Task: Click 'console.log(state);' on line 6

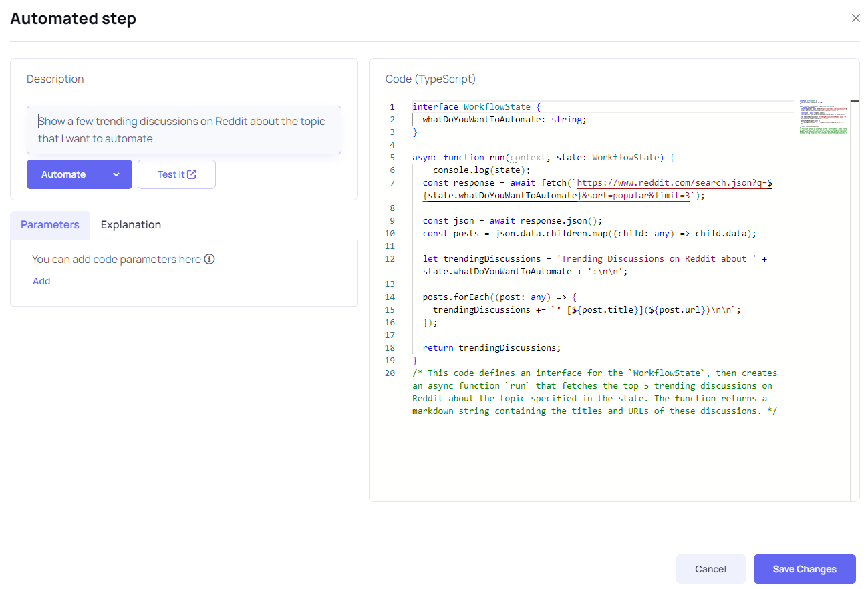Action: 481,170
